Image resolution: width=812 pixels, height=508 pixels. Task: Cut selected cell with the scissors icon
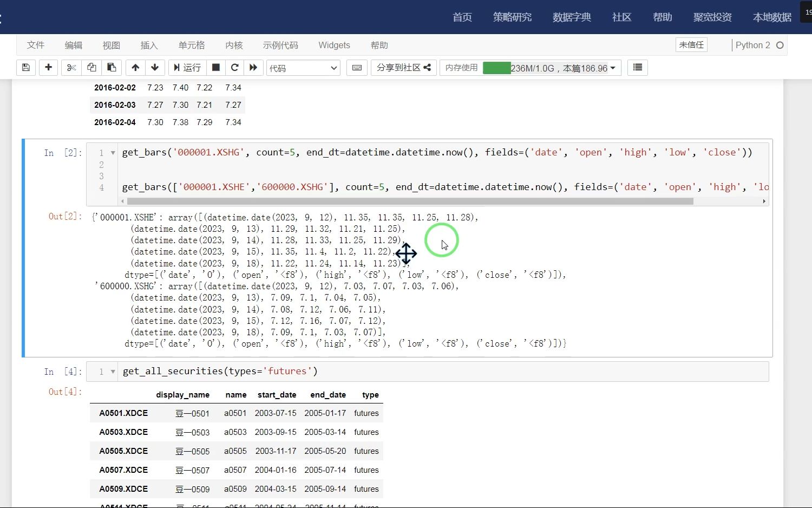pyautogui.click(x=71, y=68)
